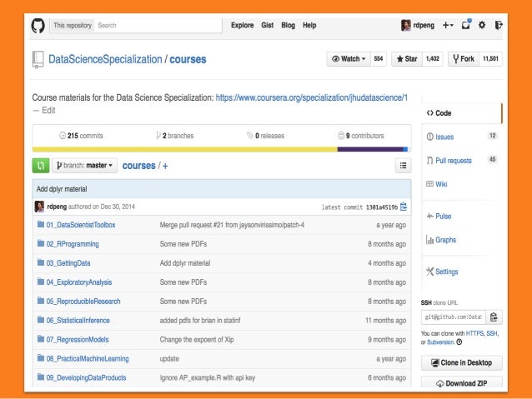
Task: View the 9 contributors
Action: click(x=361, y=136)
